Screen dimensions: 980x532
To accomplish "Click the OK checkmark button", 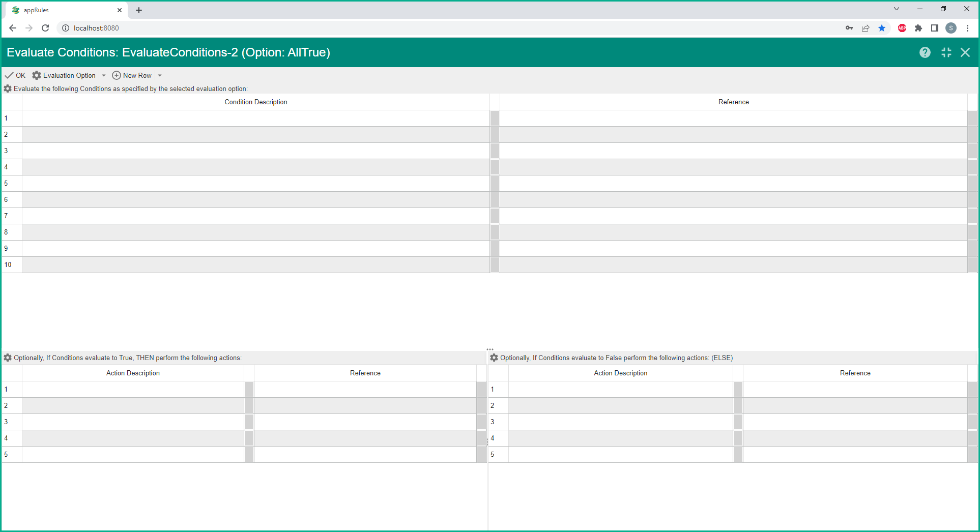I will [x=15, y=75].
